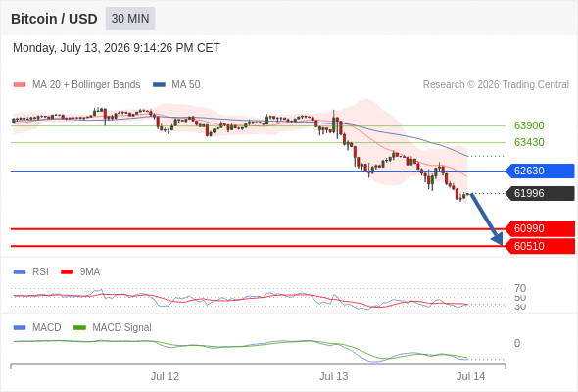
Task: Click the MA 20 + Bollinger Bands legend swatch
Action: coord(20,85)
